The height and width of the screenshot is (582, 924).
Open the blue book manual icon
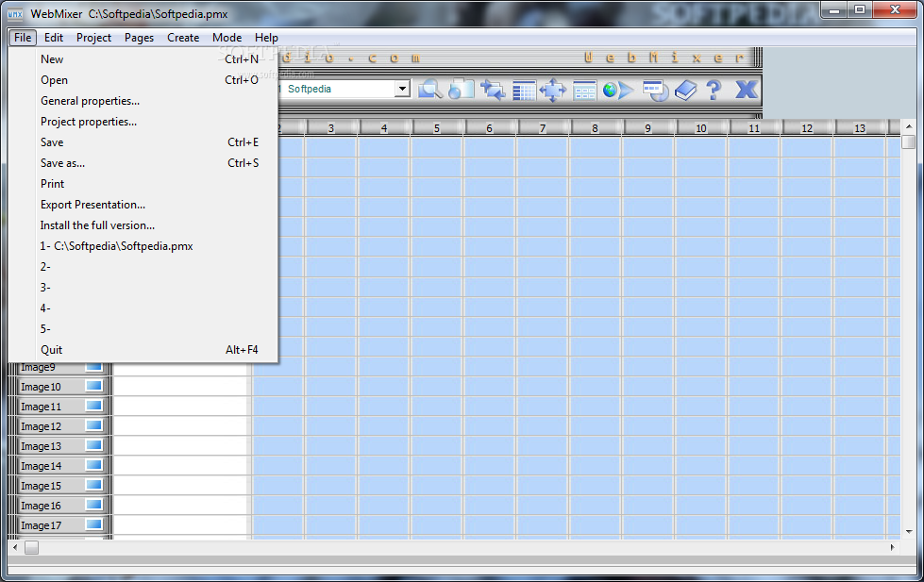pos(685,91)
